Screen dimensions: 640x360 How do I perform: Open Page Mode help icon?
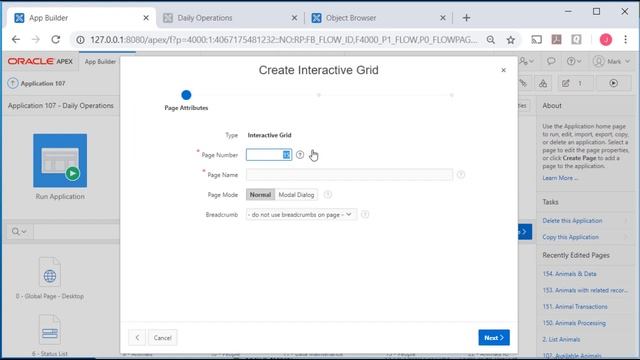click(x=328, y=195)
